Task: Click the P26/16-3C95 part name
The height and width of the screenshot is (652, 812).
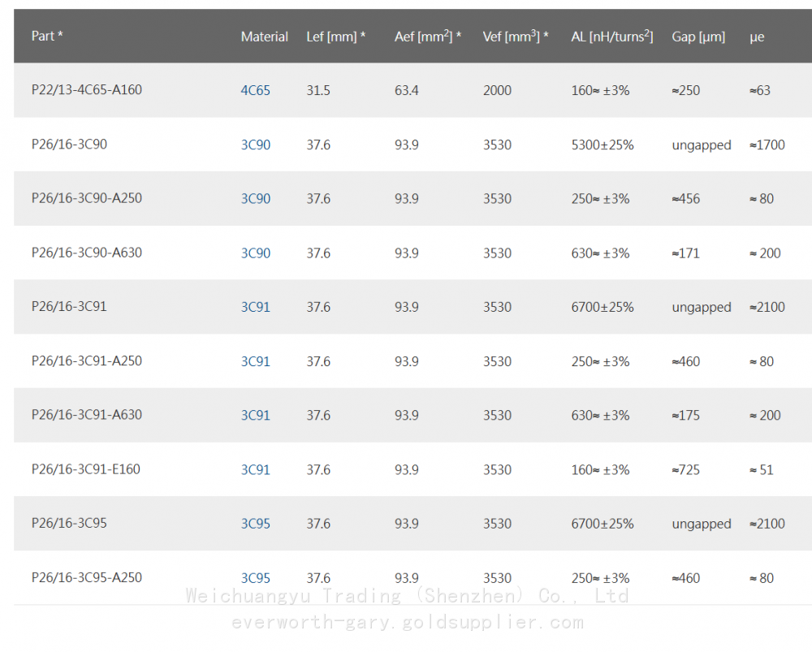Action: tap(69, 523)
